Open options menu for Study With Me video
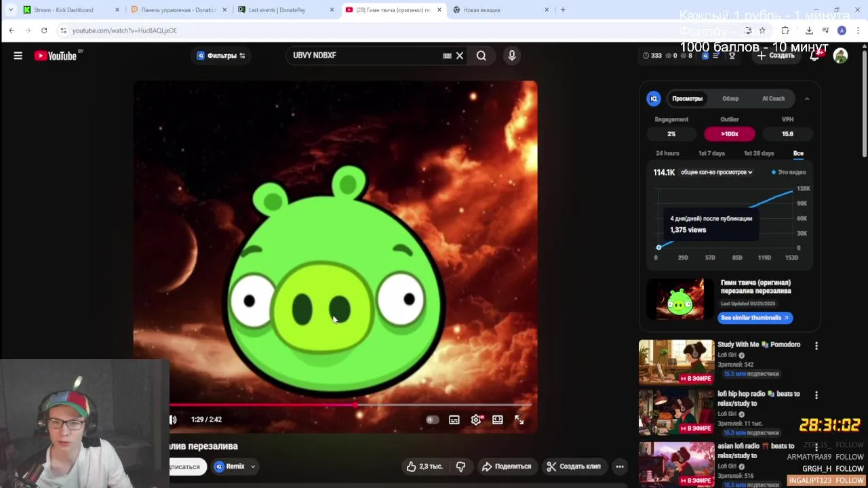868x488 pixels. point(816,346)
